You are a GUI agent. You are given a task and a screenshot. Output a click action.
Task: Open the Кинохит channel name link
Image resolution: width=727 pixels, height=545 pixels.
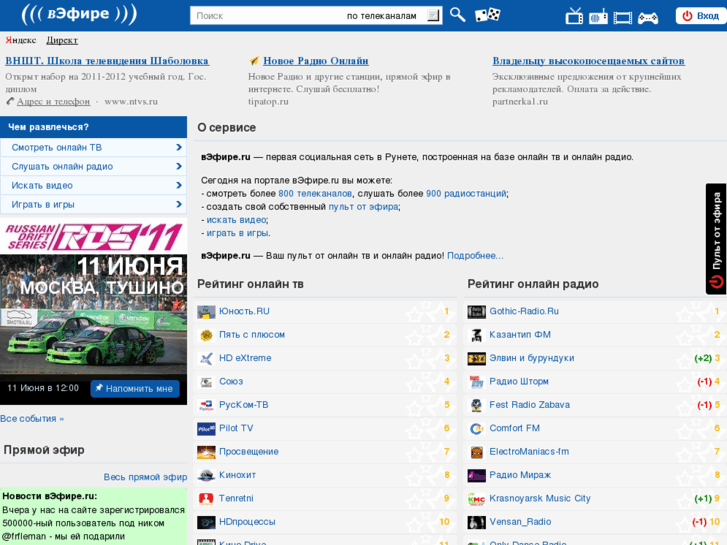[x=237, y=475]
